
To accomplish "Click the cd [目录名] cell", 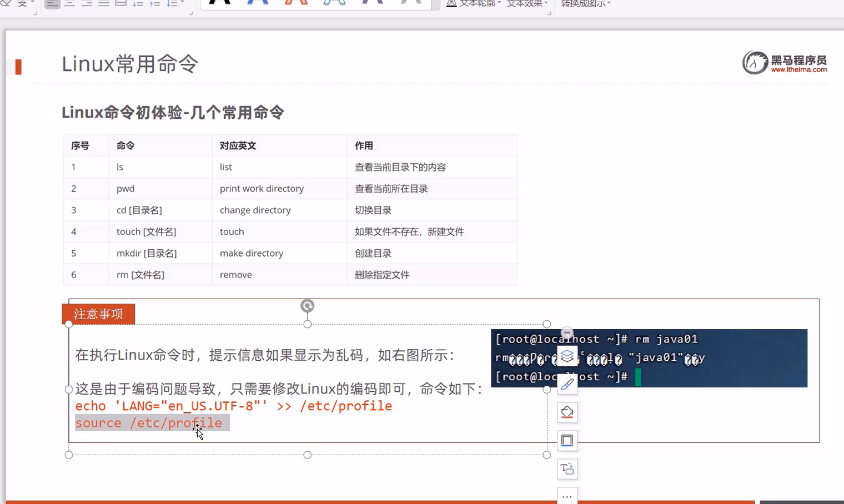I will [x=160, y=210].
